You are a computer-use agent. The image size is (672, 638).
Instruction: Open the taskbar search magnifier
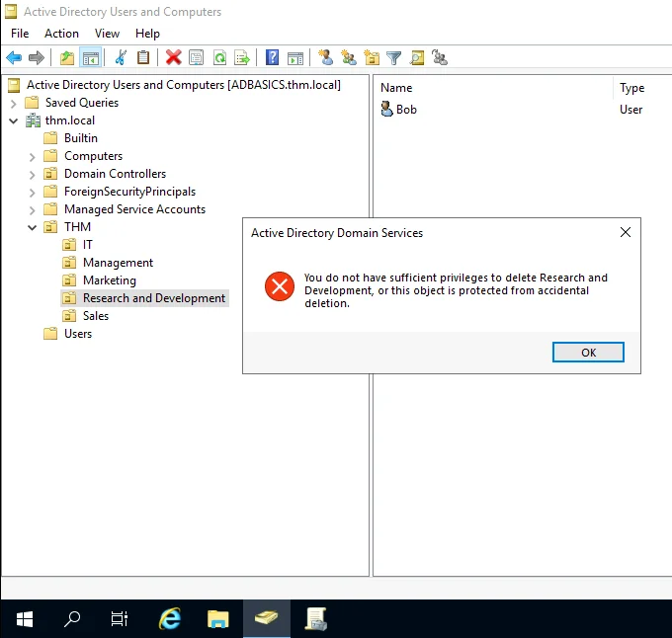[x=72, y=618]
